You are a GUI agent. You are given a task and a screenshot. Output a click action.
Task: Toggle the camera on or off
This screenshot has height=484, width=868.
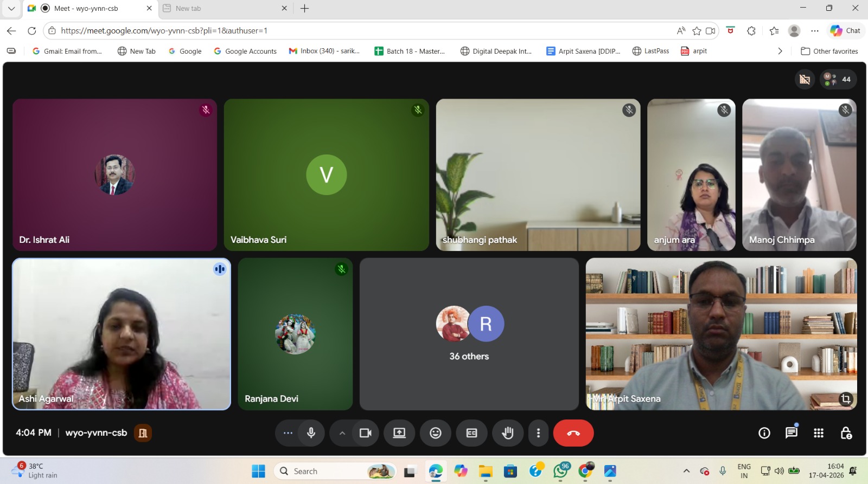pos(365,433)
